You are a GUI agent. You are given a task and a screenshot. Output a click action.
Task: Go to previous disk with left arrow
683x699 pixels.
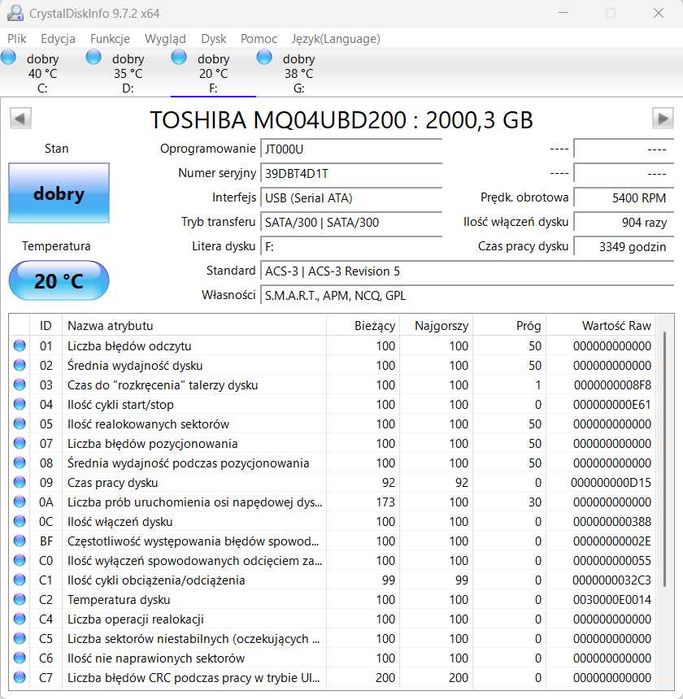(x=21, y=118)
